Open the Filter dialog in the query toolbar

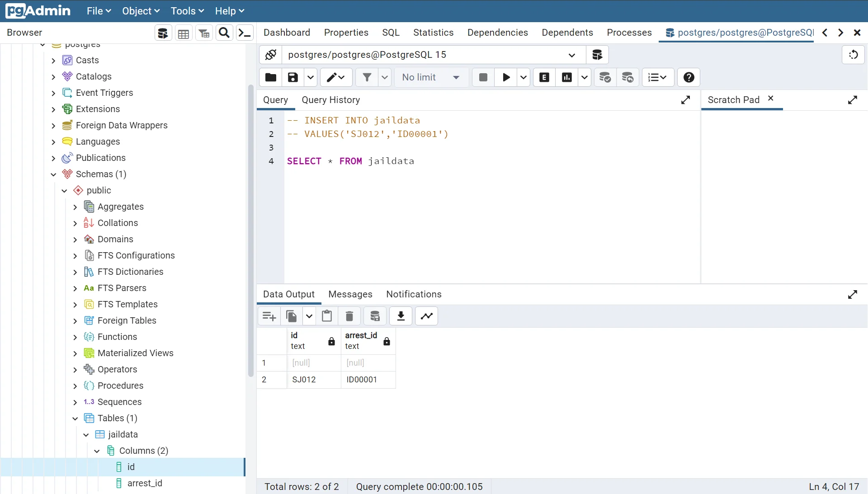click(367, 77)
